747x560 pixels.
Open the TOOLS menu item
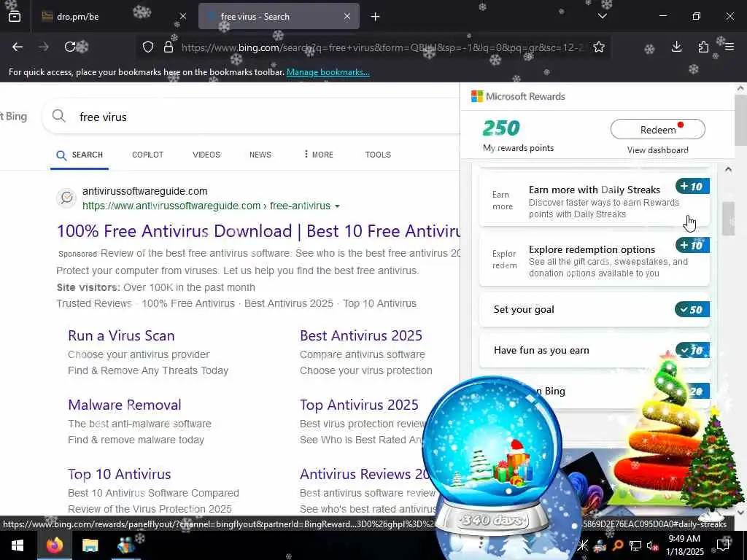pos(378,155)
